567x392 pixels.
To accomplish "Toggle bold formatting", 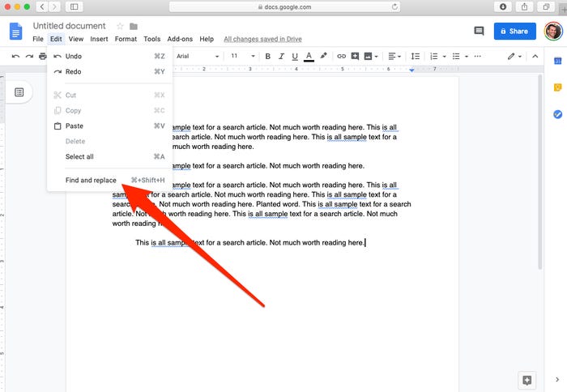I will (267, 56).
